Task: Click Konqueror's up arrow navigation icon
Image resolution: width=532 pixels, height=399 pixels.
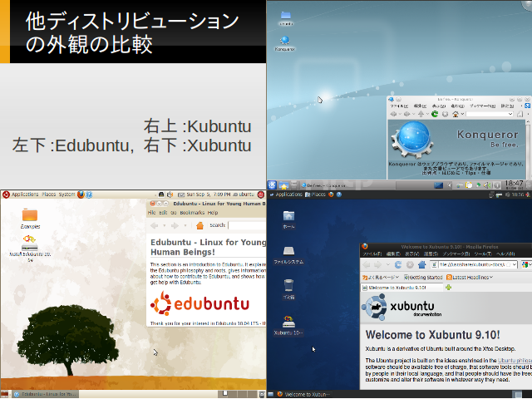Action: pyautogui.click(x=421, y=115)
